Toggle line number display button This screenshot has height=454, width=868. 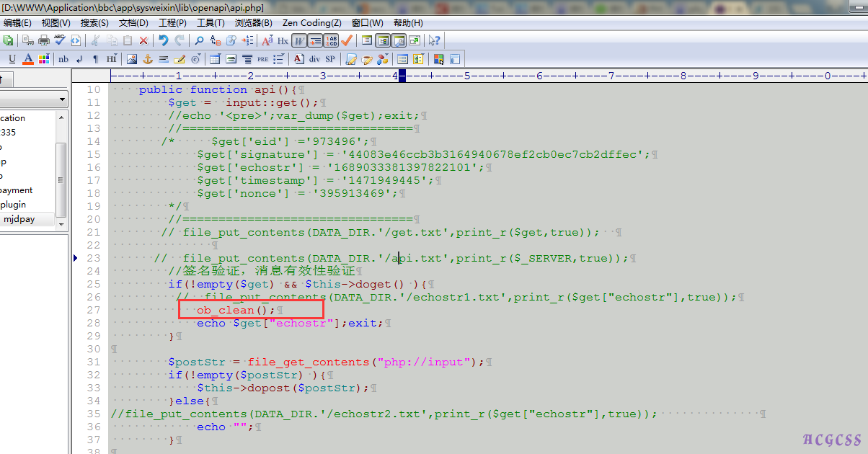pyautogui.click(x=331, y=40)
